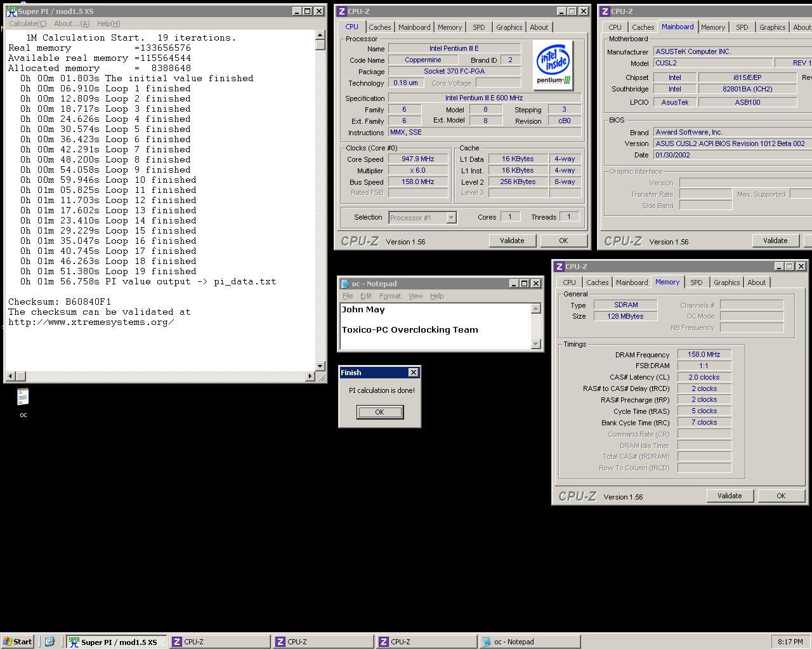This screenshot has width=812, height=650.
Task: Click the Specification field Intel Pentium III E 600 MHz
Action: pyautogui.click(x=485, y=98)
